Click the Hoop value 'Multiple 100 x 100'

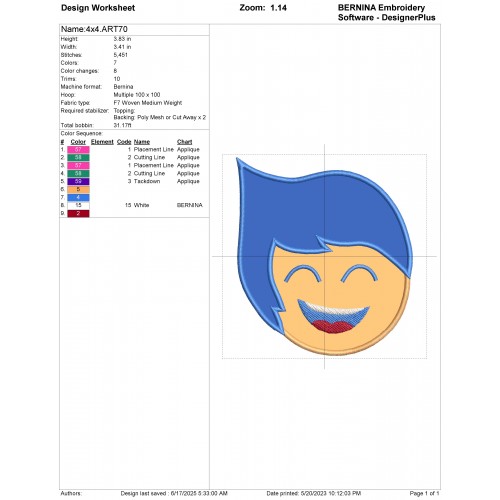click(137, 95)
